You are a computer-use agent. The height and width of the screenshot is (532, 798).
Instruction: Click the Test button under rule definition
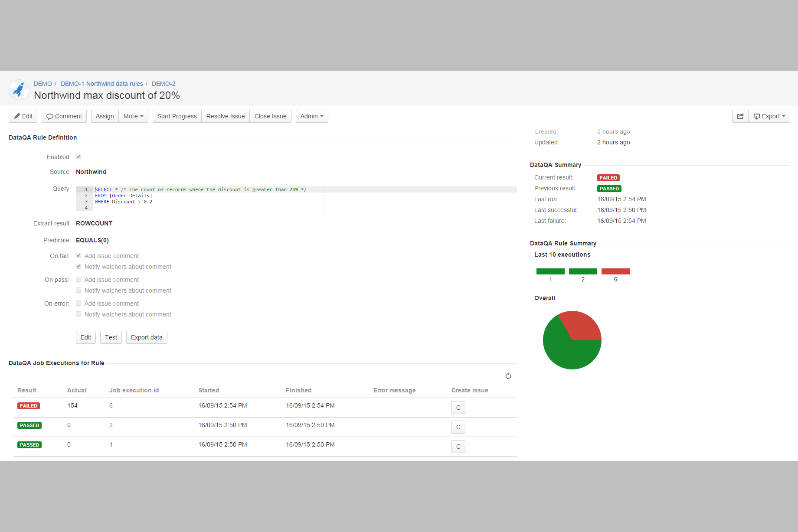tap(111, 337)
